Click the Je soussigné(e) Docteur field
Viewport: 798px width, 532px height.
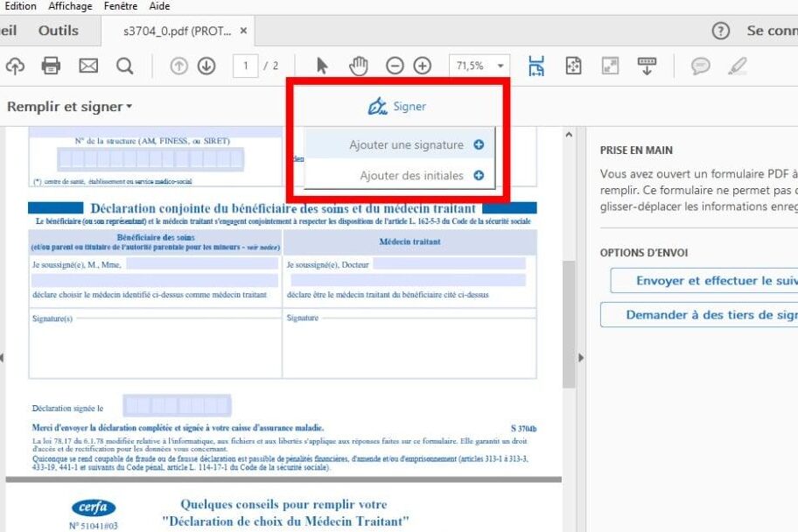450,263
